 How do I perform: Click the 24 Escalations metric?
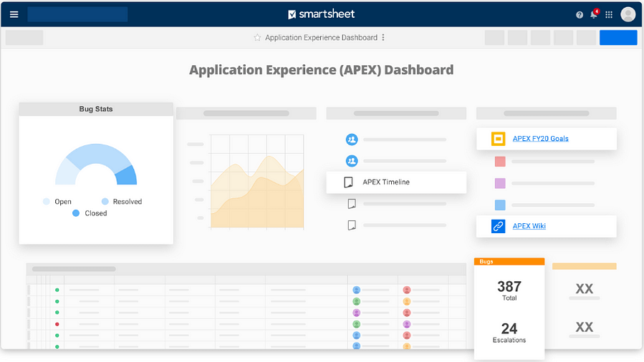(509, 333)
